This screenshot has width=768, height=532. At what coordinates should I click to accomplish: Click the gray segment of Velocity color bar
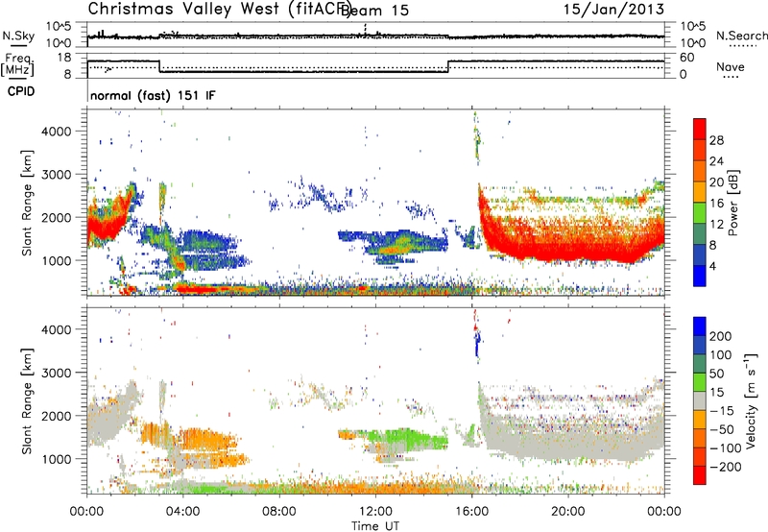click(x=700, y=400)
